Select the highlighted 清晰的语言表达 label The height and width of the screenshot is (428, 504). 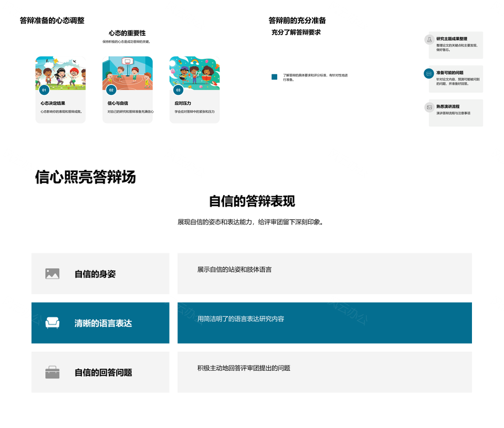point(103,323)
